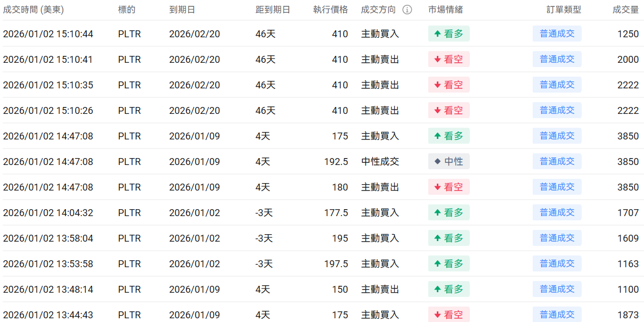Click the red down-arrow icon in 13:44:43 row
The height and width of the screenshot is (322, 644).
click(x=437, y=315)
